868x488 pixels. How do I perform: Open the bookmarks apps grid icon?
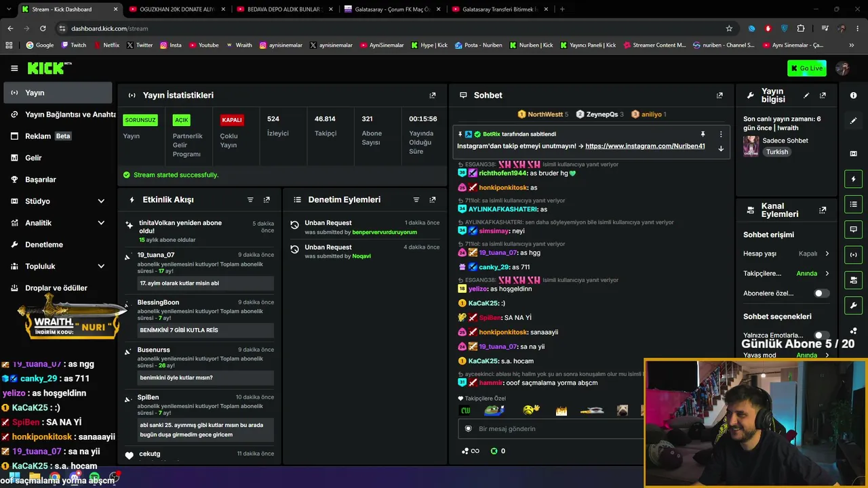[9, 45]
